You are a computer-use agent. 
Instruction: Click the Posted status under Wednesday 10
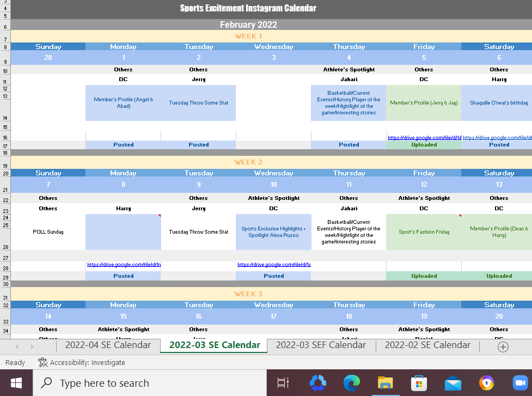pyautogui.click(x=273, y=276)
